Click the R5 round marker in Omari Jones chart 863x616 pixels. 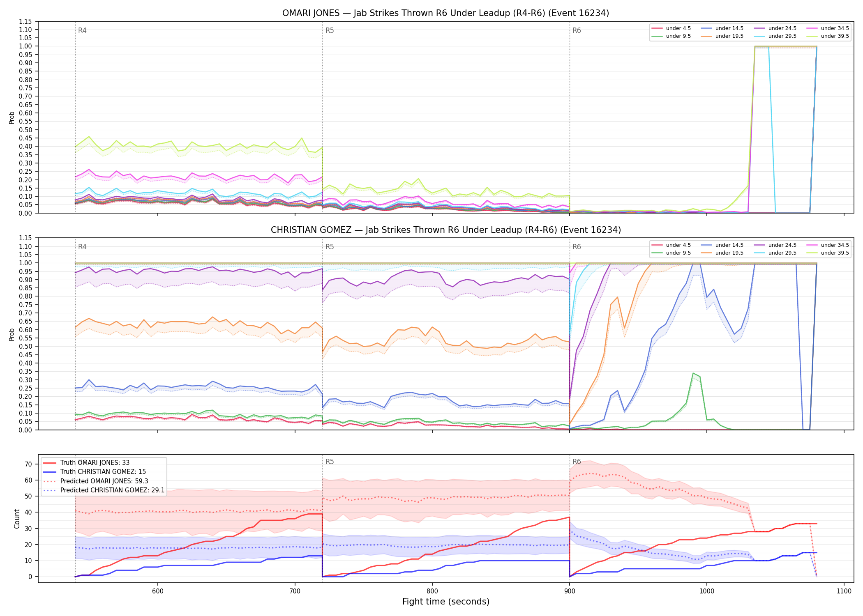click(x=330, y=30)
